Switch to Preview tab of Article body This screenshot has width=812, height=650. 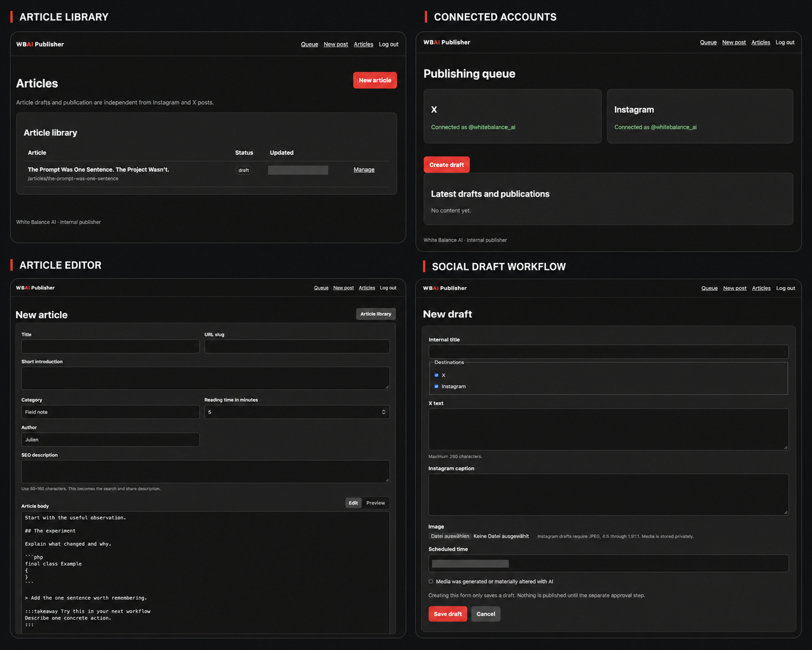pyautogui.click(x=375, y=503)
